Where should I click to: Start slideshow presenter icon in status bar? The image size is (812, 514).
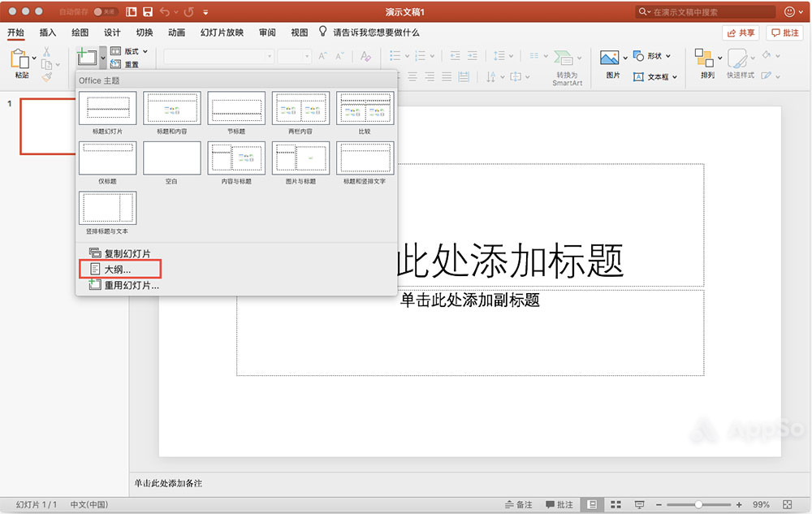coord(640,504)
